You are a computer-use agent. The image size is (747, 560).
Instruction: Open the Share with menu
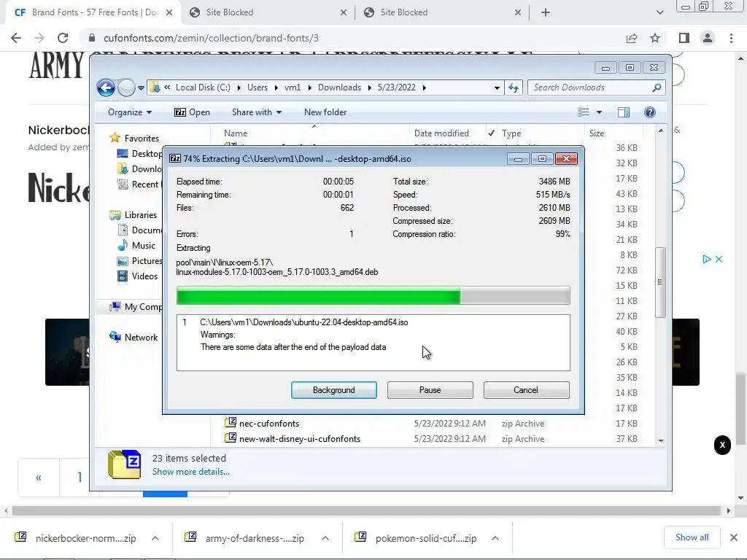[256, 112]
